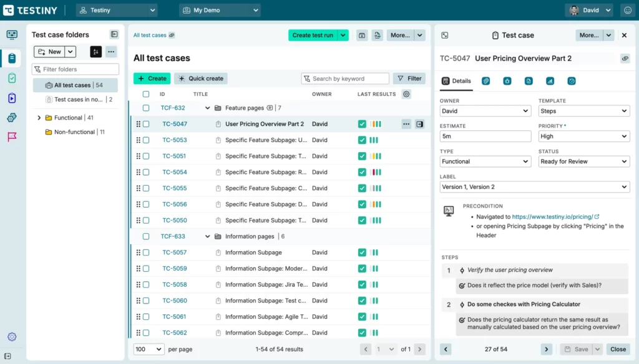The image size is (639, 364).
Task: Open the milestones flag sidebar icon
Action: pos(12,136)
